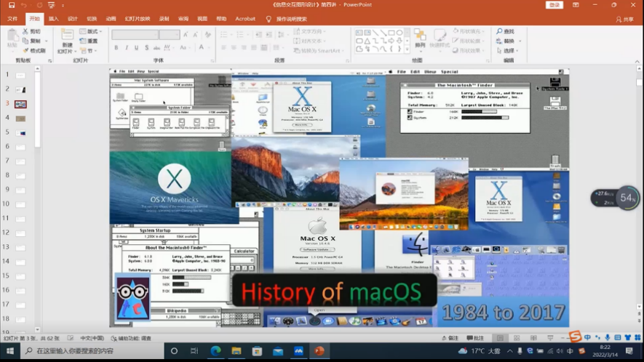The width and height of the screenshot is (644, 362).
Task: Toggle the Notes (备注) pane in status bar
Action: click(450, 338)
